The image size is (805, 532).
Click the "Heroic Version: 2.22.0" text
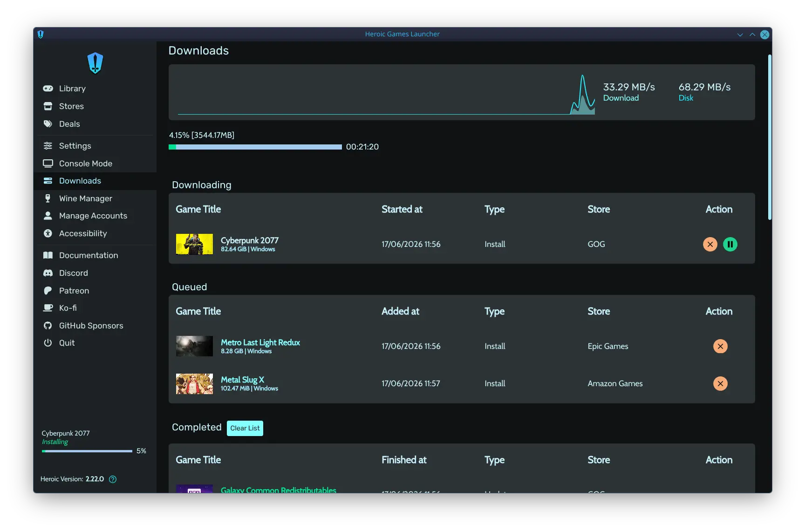click(72, 479)
